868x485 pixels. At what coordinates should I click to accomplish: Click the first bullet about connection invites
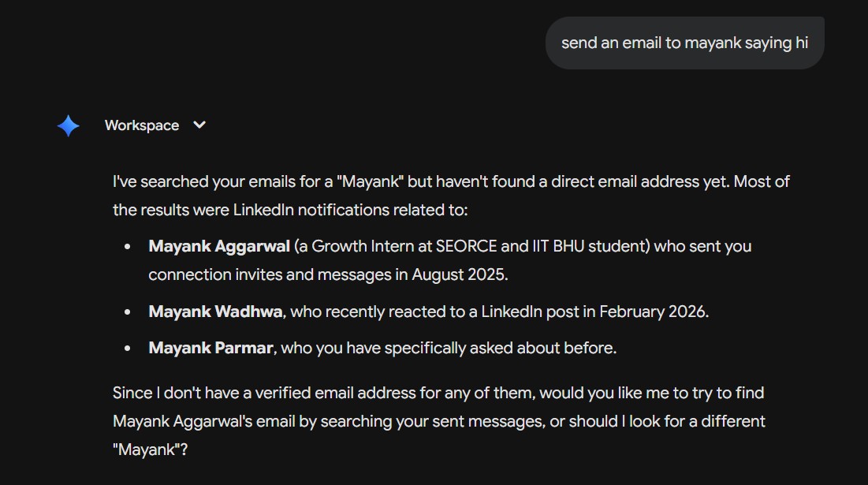coord(449,260)
